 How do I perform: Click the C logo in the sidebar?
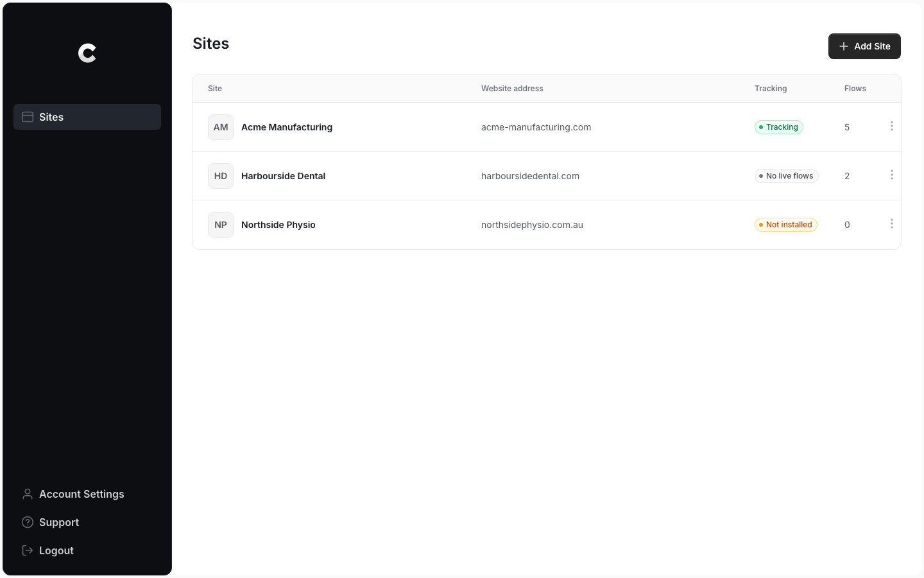point(87,53)
